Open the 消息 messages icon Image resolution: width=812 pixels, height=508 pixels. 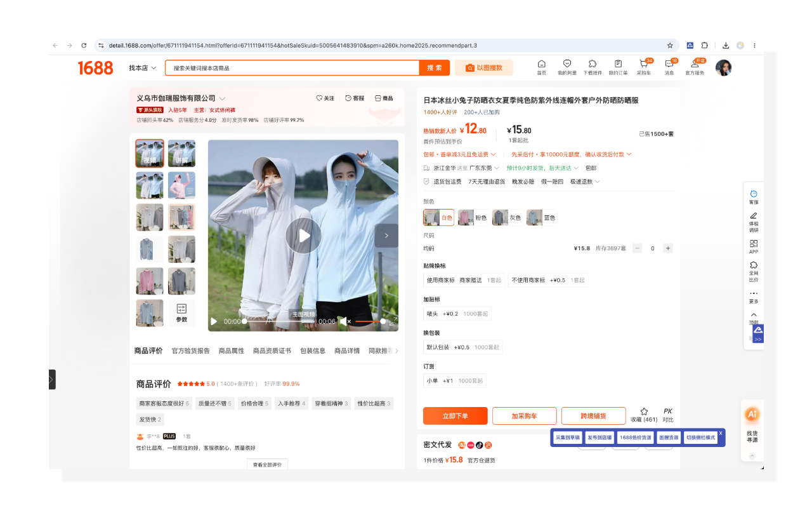click(669, 67)
